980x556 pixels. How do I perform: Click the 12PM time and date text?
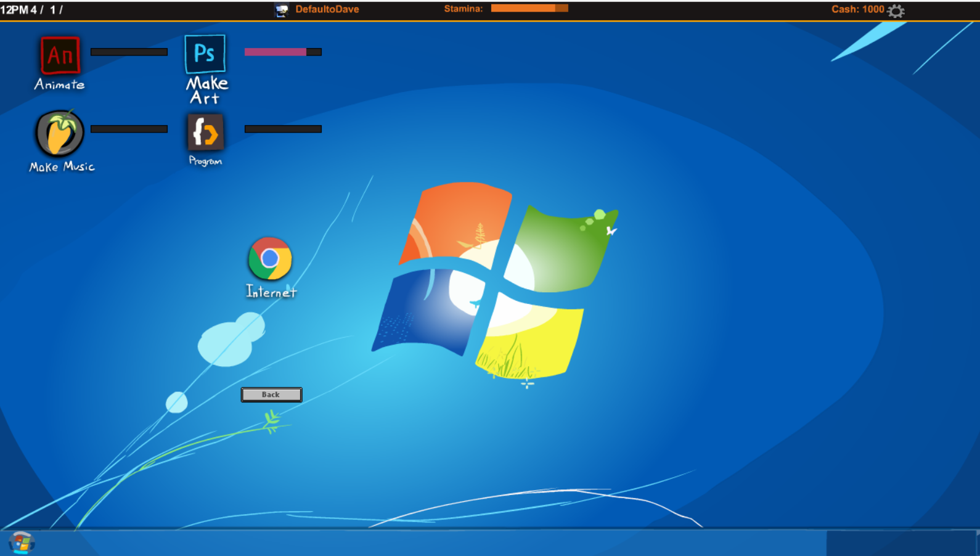(x=31, y=10)
